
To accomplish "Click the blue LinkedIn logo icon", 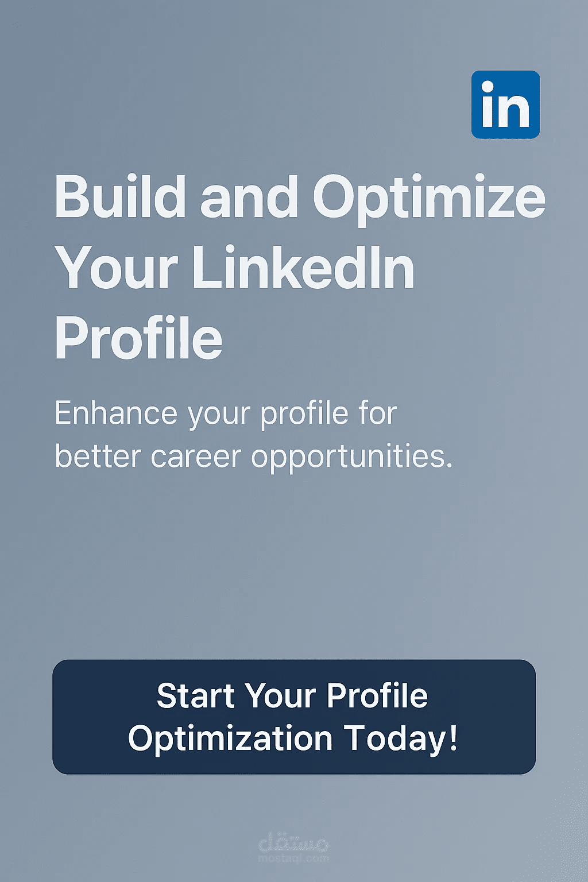I will [x=505, y=105].
